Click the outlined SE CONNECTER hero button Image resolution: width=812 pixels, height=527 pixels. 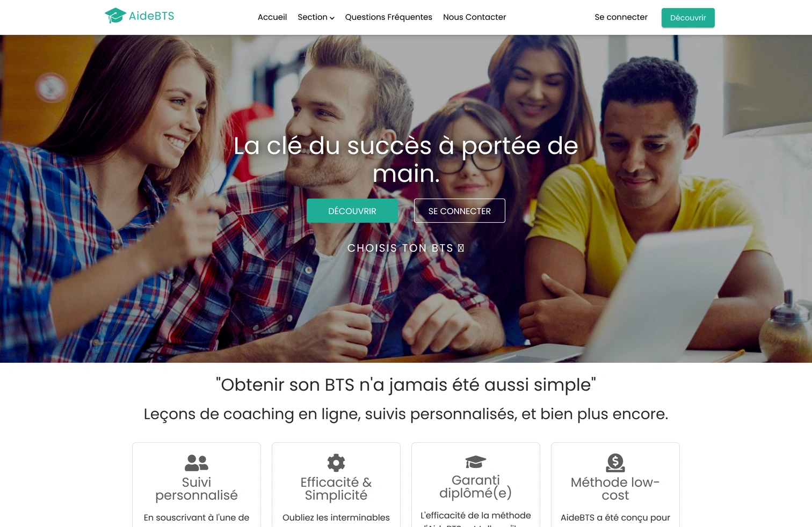click(460, 211)
